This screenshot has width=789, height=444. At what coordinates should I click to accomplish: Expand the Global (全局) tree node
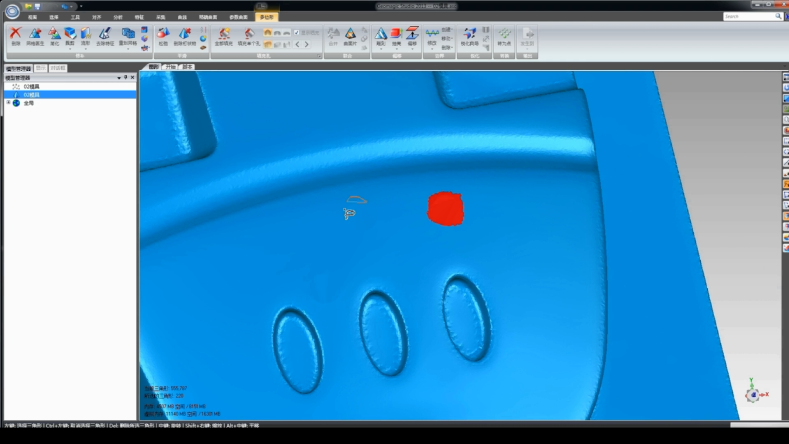tap(8, 102)
